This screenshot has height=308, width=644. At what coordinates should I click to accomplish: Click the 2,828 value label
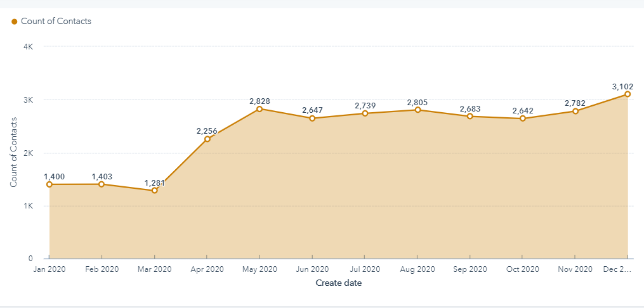coord(260,101)
